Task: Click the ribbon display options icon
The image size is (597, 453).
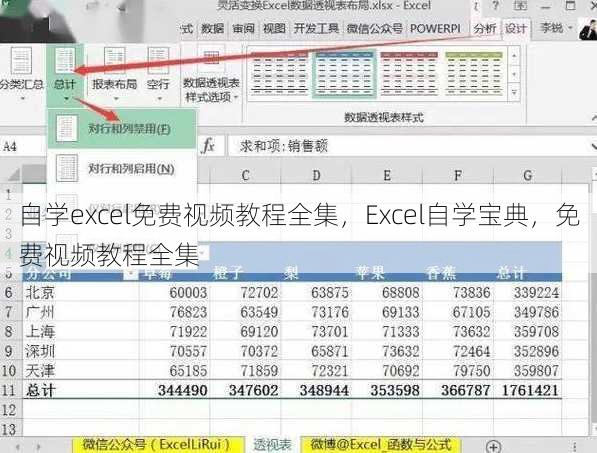Action: point(520,5)
